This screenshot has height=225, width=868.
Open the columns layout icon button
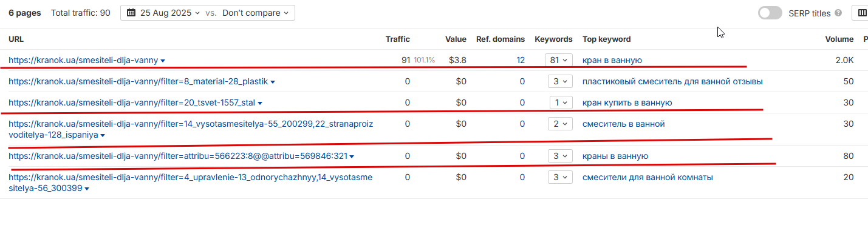pos(861,13)
